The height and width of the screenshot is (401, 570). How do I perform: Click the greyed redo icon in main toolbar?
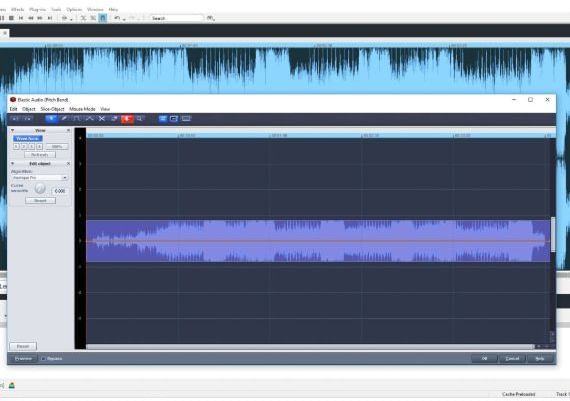pyautogui.click(x=132, y=18)
